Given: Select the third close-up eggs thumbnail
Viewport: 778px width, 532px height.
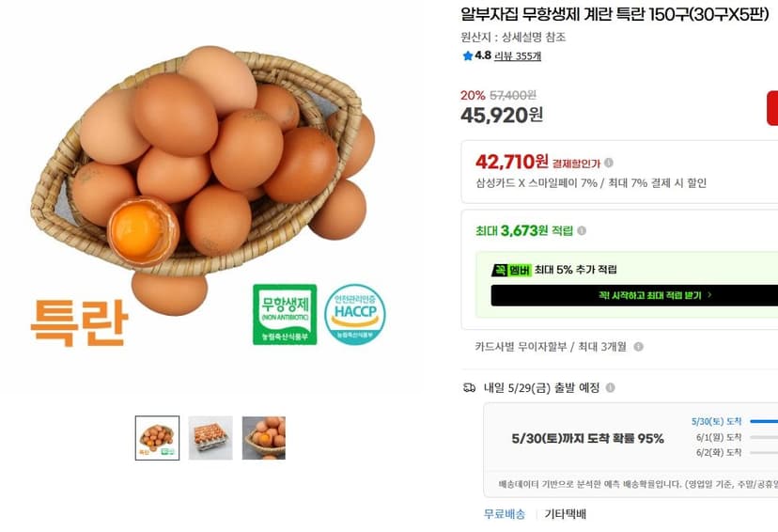Looking at the screenshot, I should pos(263,438).
